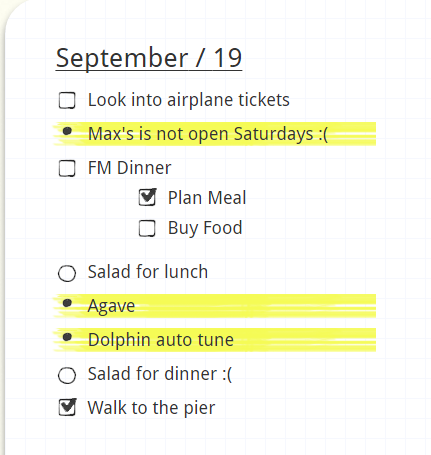Click the 'Walk to the pier' text
Image resolution: width=431 pixels, height=455 pixels.
point(151,408)
